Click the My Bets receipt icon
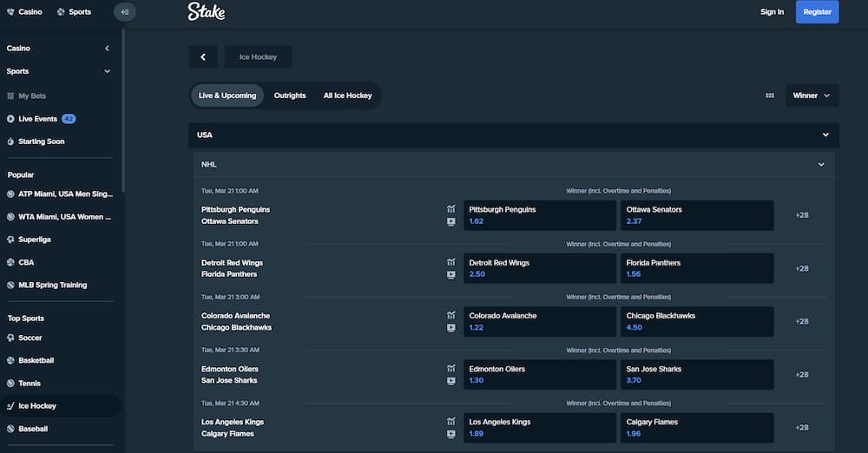Viewport: 868px width, 453px height. pos(10,95)
